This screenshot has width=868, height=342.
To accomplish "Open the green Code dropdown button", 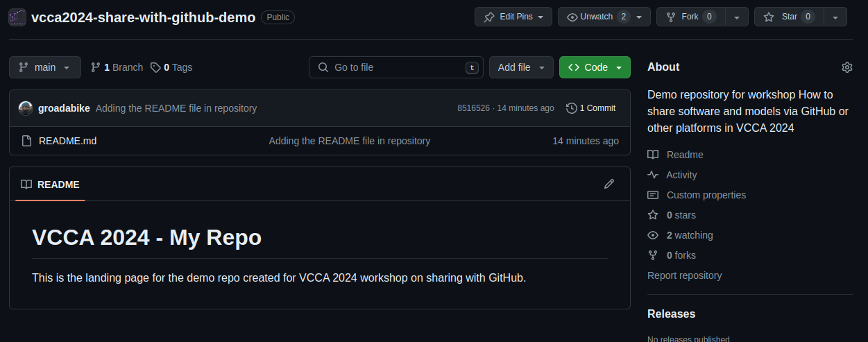I will pyautogui.click(x=595, y=67).
